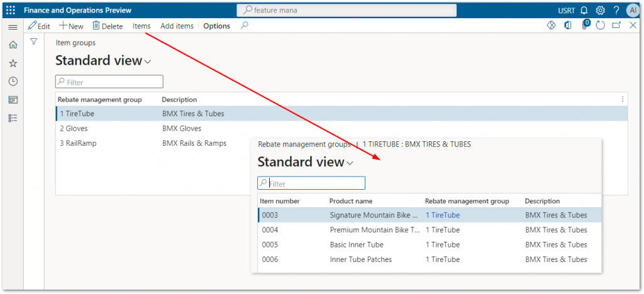Sort by Rebate management group column, main grid
644x294 pixels.
click(100, 99)
